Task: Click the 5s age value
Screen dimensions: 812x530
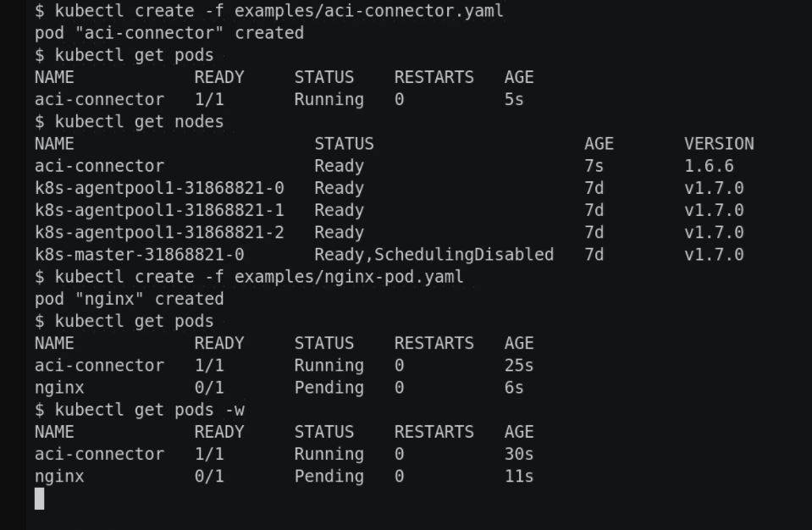Action: 514,100
